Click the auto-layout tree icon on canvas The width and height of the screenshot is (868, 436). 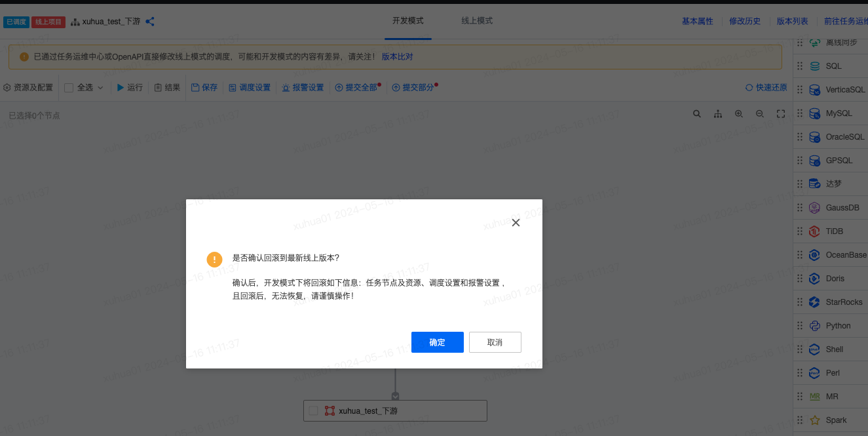pos(718,113)
